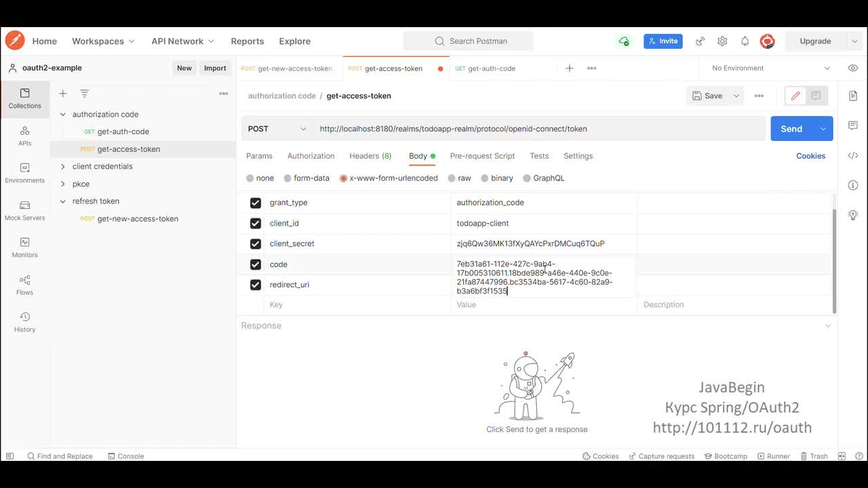The image size is (868, 488).
Task: Click the Invite button
Action: 663,41
